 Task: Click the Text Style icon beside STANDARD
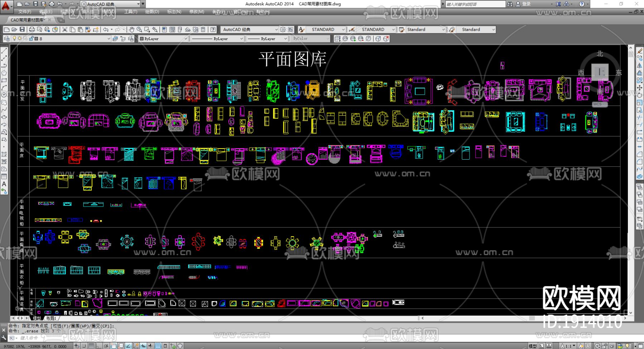coord(302,29)
